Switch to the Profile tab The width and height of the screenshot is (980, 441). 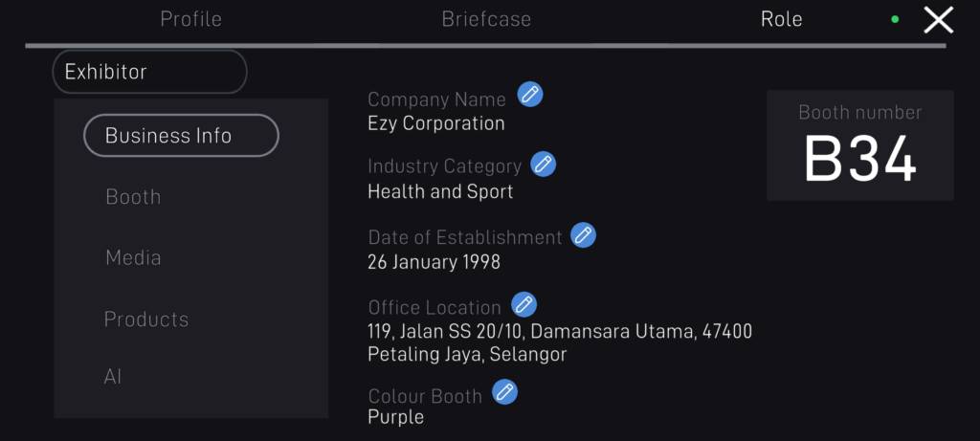(190, 19)
